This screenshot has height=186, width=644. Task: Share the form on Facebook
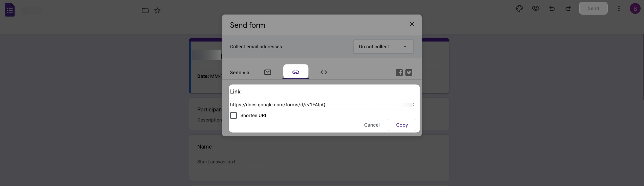[399, 73]
